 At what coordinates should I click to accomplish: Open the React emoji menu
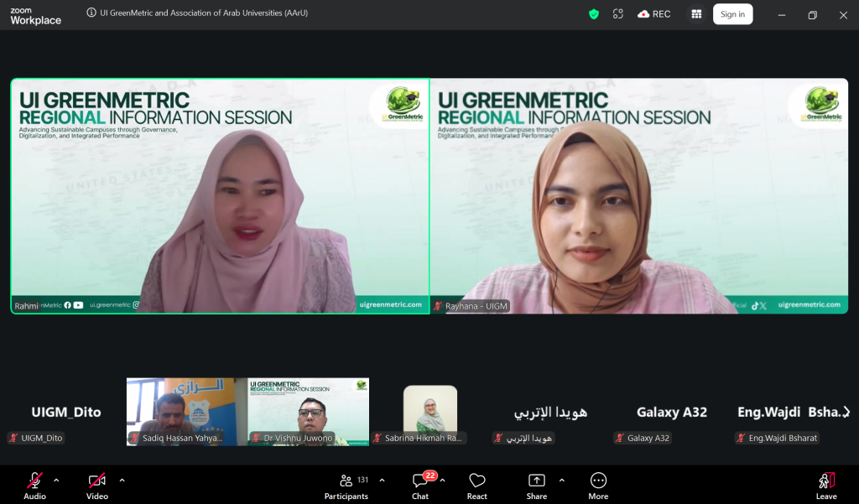pyautogui.click(x=477, y=483)
